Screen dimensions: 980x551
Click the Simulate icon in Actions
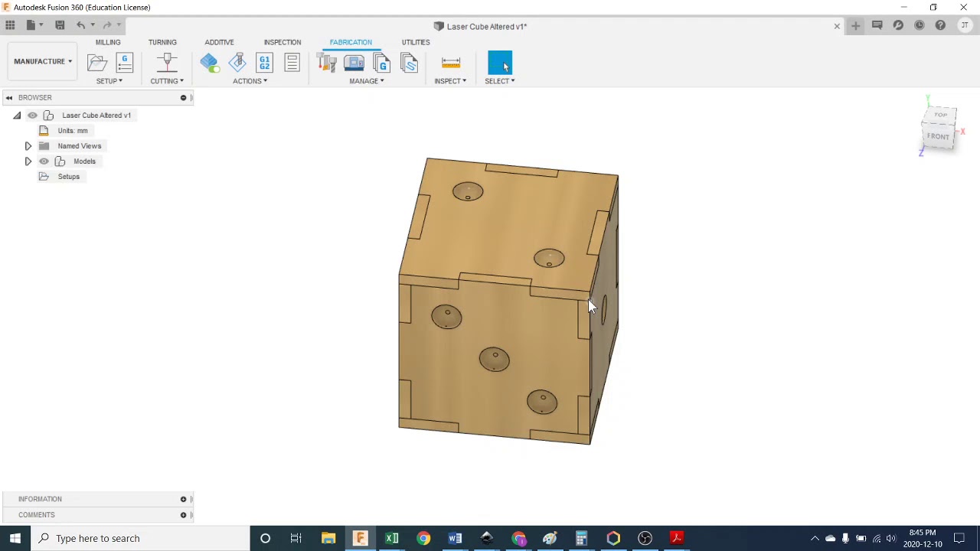237,63
